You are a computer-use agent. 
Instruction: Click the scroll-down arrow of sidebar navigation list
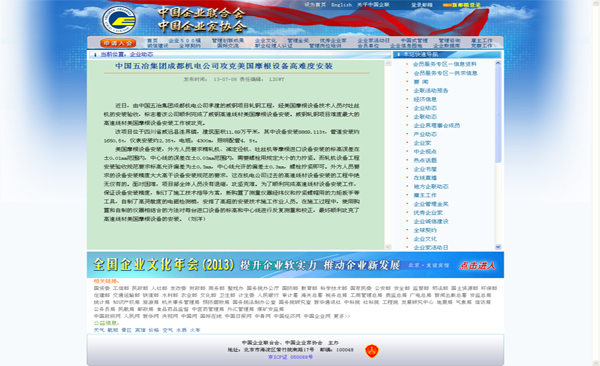[x=498, y=247]
